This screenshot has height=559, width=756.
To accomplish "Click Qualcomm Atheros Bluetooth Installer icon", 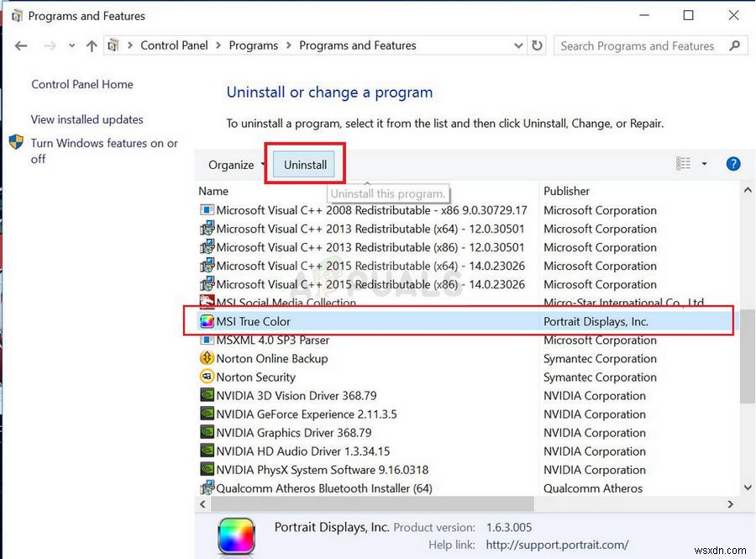I will pyautogui.click(x=207, y=488).
